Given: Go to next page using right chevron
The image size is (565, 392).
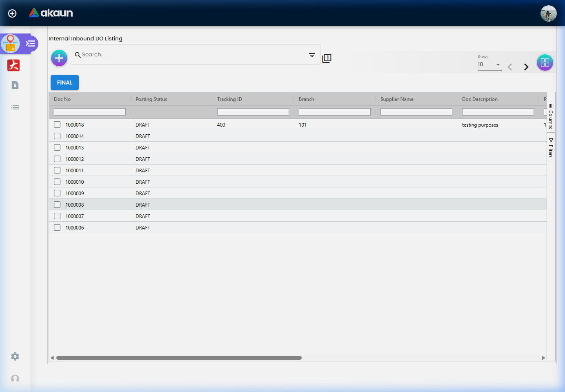Looking at the screenshot, I should tap(526, 67).
